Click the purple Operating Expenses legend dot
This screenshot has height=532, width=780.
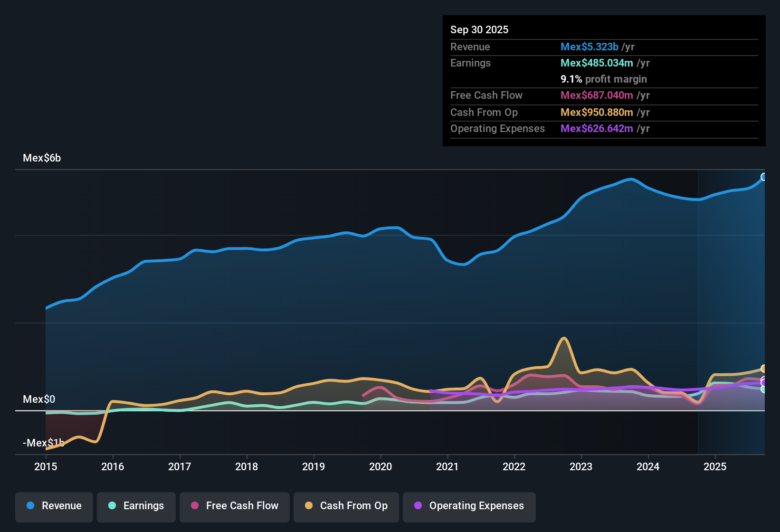pyautogui.click(x=418, y=506)
